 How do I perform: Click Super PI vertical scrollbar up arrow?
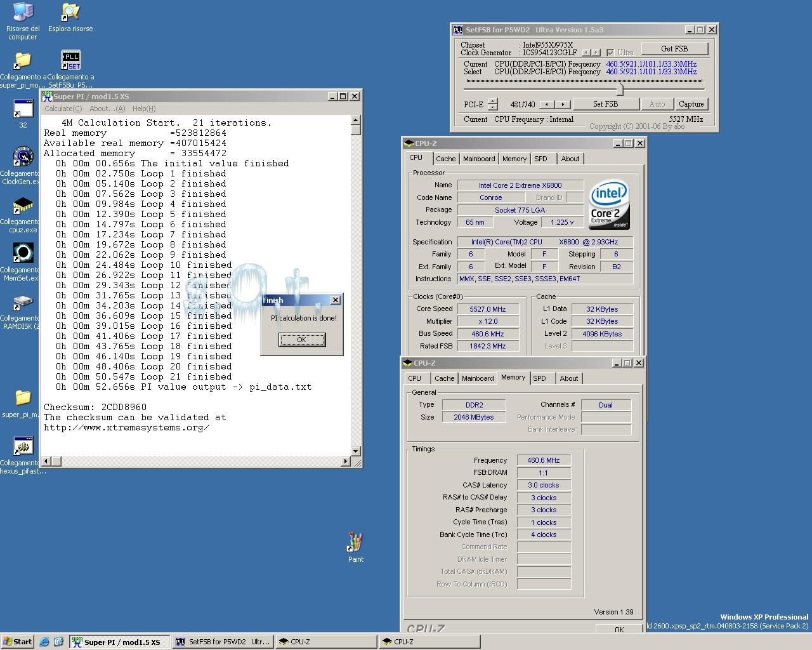tap(355, 120)
